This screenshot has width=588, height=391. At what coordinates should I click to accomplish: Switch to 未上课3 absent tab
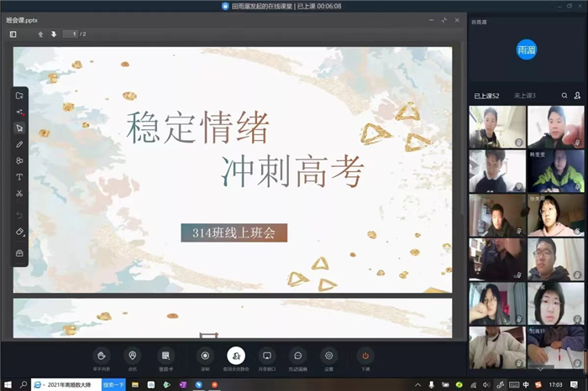coord(524,96)
